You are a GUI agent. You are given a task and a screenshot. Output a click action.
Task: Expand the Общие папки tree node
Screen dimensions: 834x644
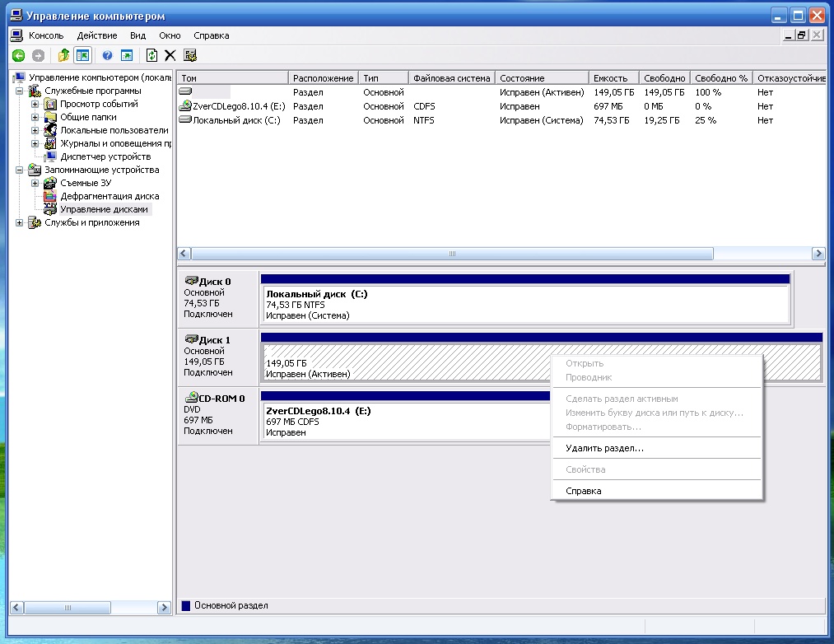pyautogui.click(x=35, y=117)
